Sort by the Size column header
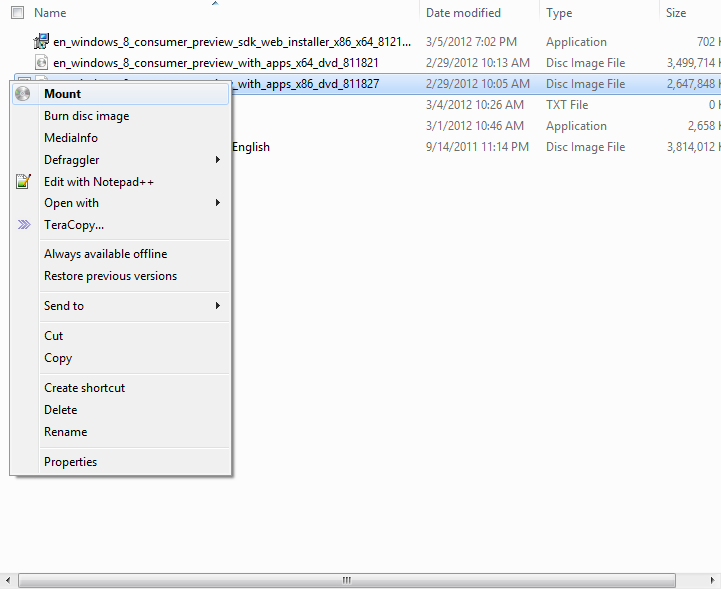Image resolution: width=721 pixels, height=589 pixels. (676, 13)
